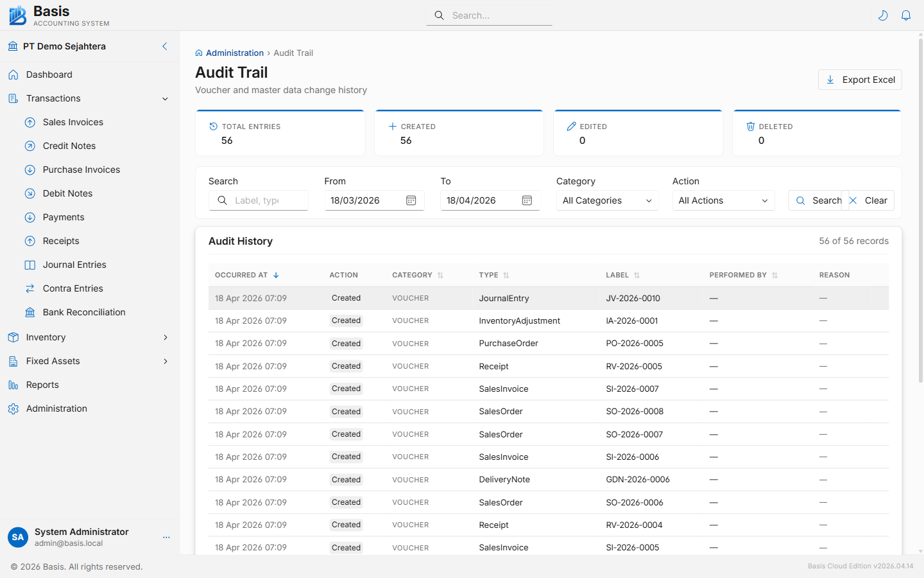Toggle sorting on the Category column
Image resolution: width=924 pixels, height=578 pixels.
pos(440,274)
